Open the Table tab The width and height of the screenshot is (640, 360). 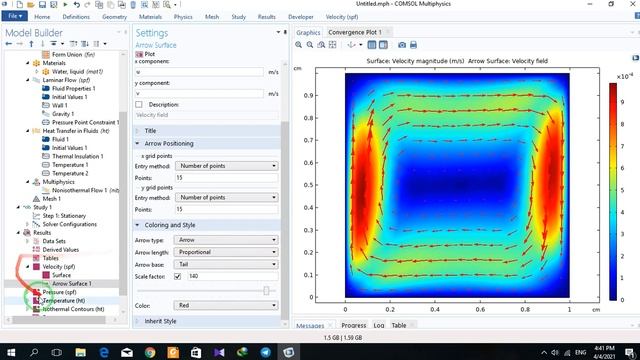tap(399, 325)
